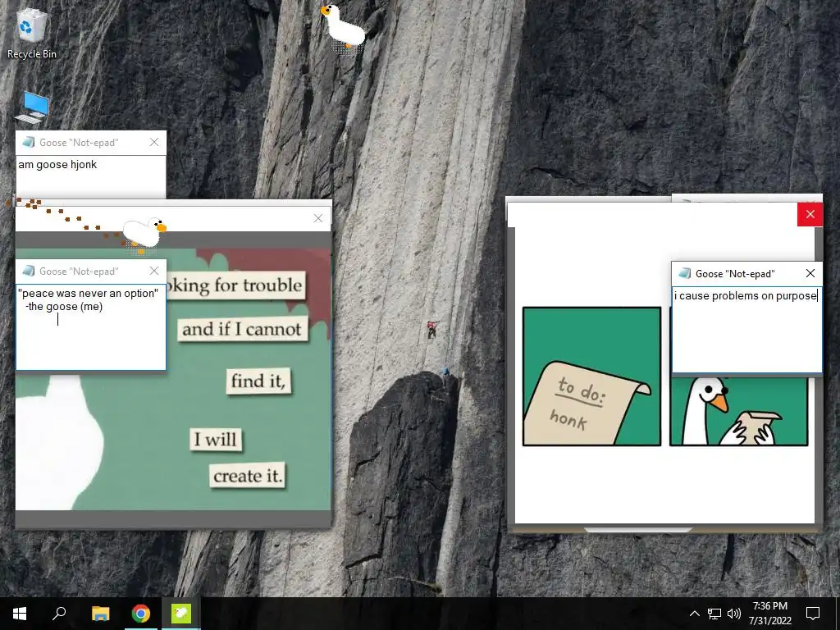Open taskbar Search magnifier
Screen dimensions: 840x630
(59, 614)
